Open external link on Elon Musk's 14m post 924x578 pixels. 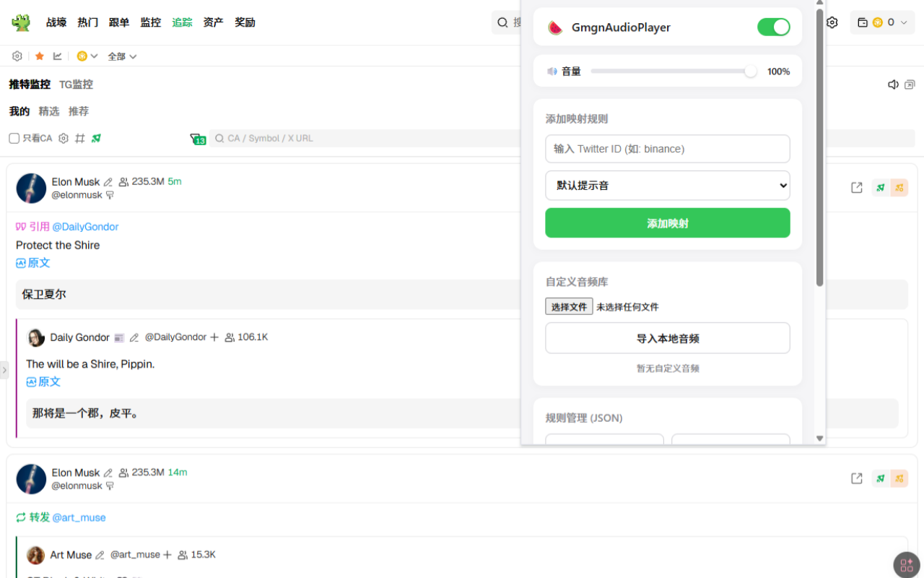[x=857, y=478]
